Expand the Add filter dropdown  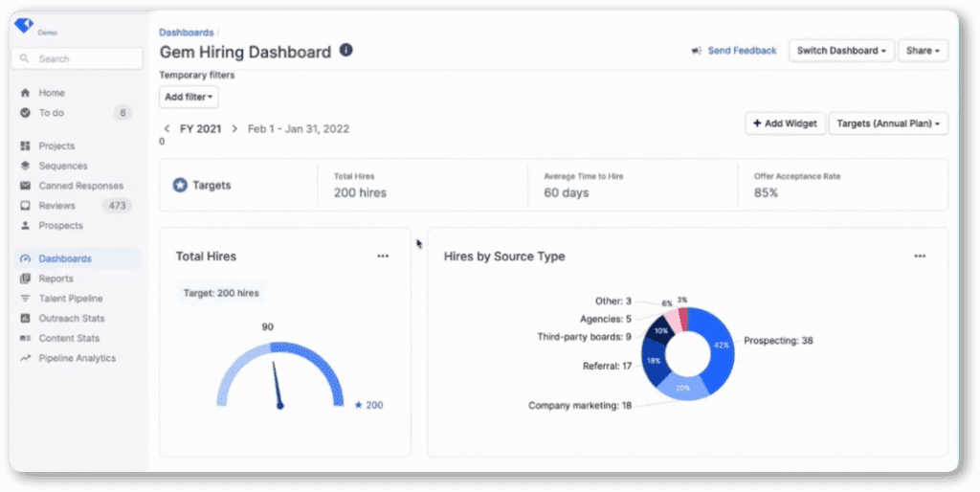(189, 97)
